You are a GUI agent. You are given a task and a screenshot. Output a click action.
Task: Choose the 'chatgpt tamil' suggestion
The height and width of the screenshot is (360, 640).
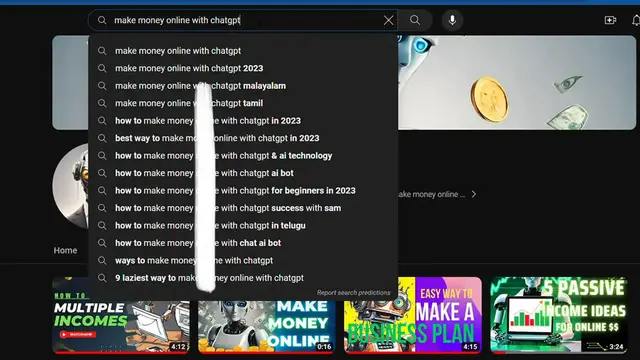tap(243, 103)
